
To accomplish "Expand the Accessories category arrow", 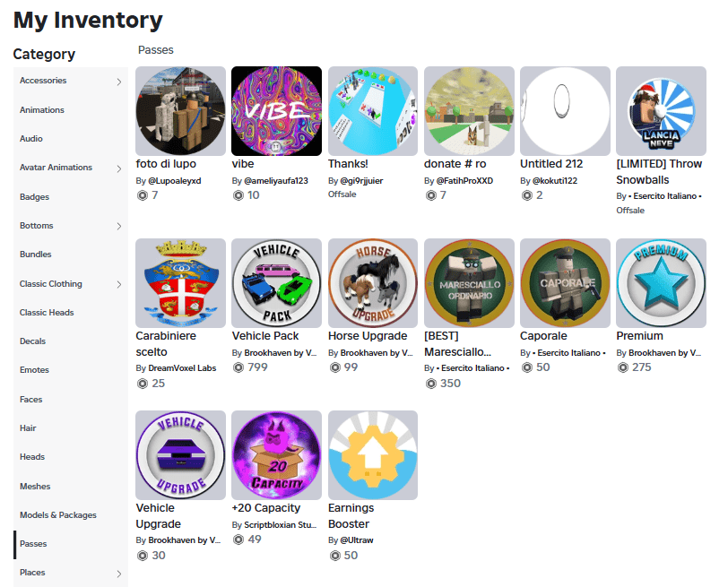I will click(119, 82).
